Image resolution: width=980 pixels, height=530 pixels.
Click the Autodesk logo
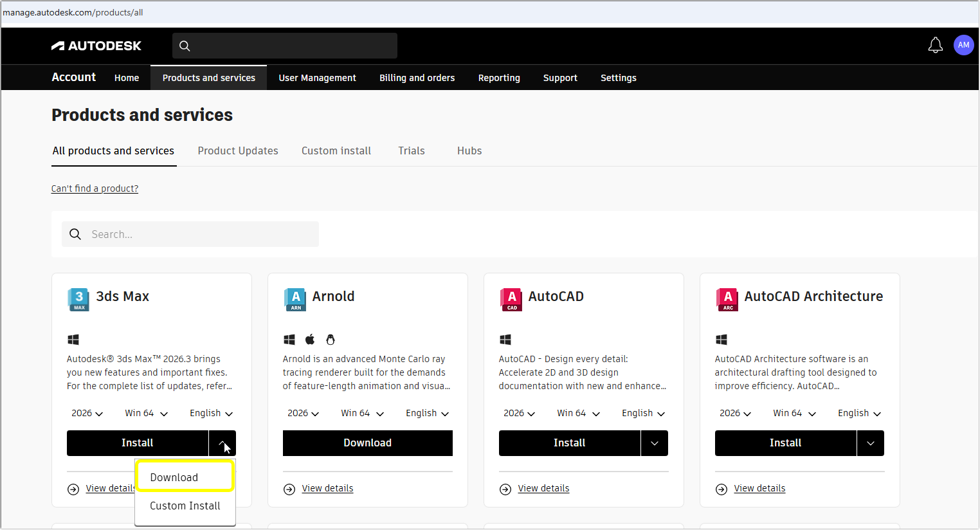point(96,45)
